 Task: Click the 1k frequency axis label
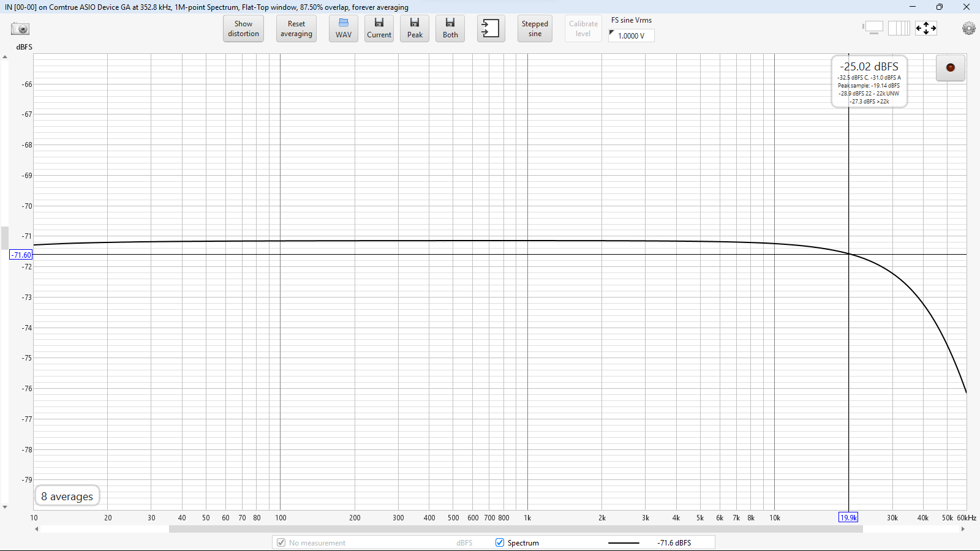(527, 518)
